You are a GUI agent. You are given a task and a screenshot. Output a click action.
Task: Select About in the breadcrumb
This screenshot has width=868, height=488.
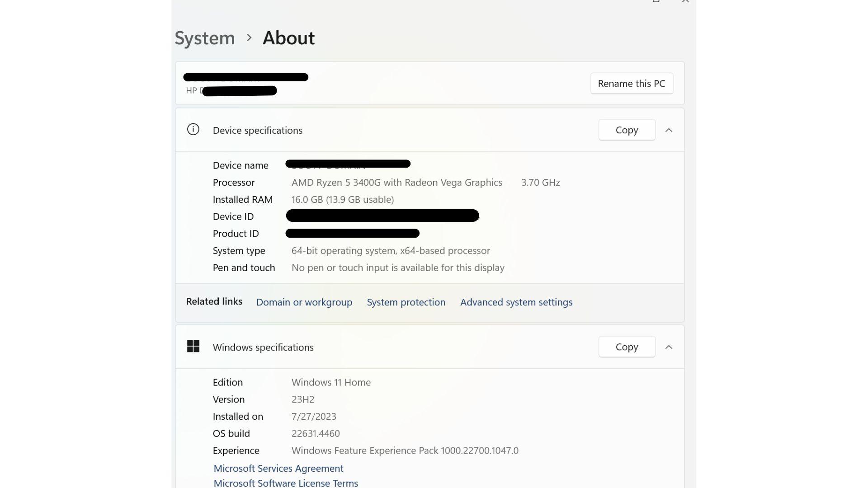click(x=288, y=38)
